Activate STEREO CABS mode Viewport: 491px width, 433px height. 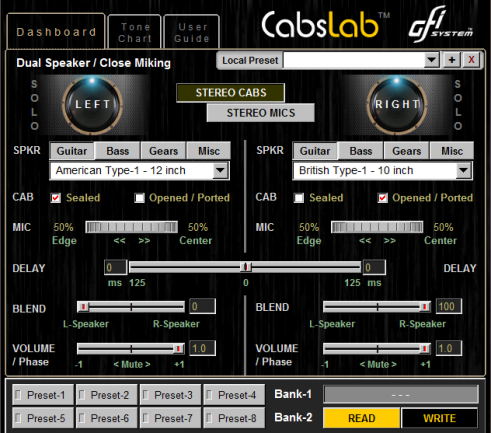pos(231,93)
